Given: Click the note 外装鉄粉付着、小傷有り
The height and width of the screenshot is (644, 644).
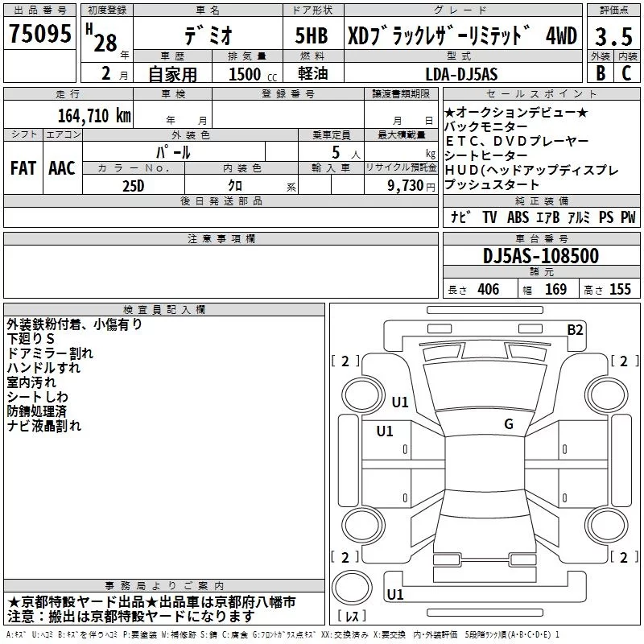Looking at the screenshot, I should click(74, 324).
